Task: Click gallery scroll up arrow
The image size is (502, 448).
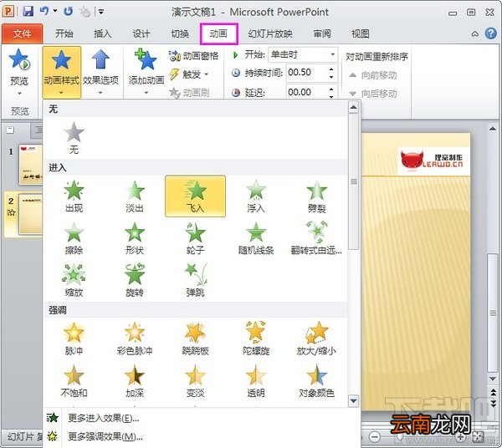Action: [353, 107]
